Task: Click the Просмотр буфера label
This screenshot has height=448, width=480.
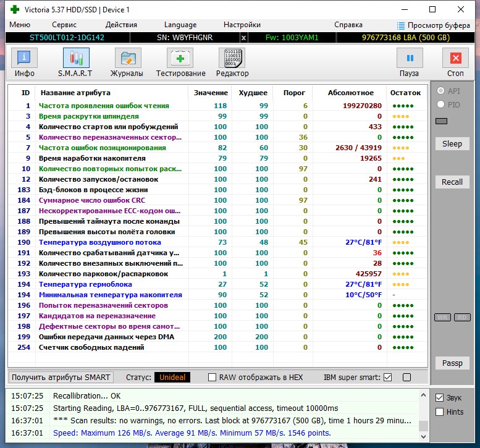Action: (439, 25)
